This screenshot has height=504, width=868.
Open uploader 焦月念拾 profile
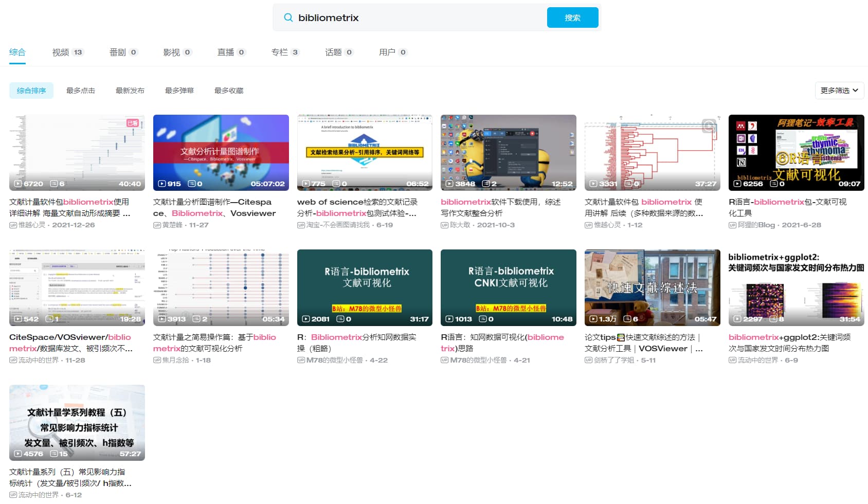[175, 360]
